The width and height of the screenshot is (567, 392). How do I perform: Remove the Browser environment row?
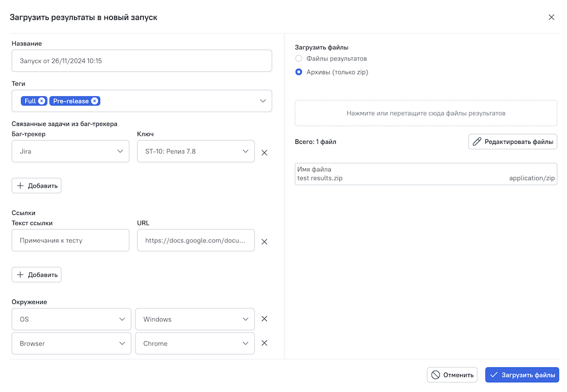265,343
